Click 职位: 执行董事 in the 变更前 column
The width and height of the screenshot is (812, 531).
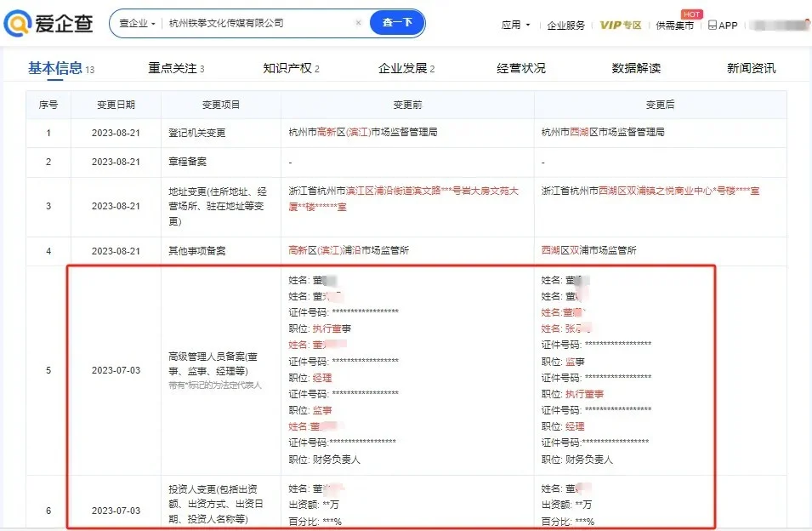(320, 328)
